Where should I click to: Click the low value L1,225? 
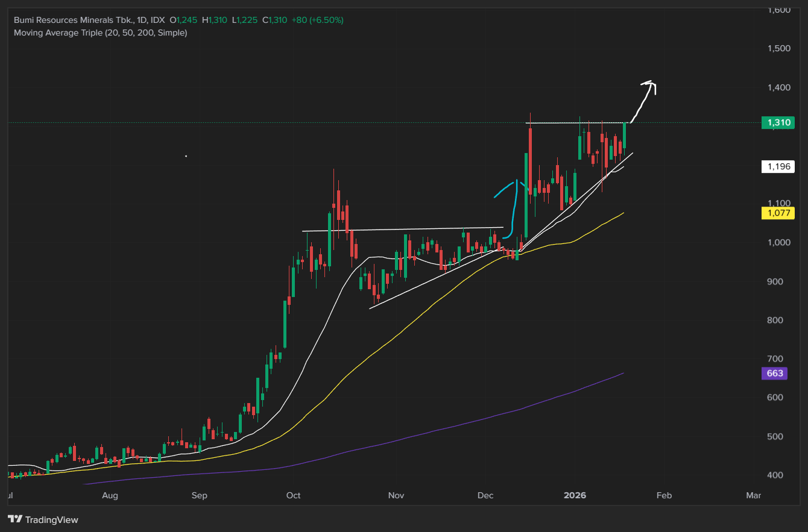click(x=245, y=20)
